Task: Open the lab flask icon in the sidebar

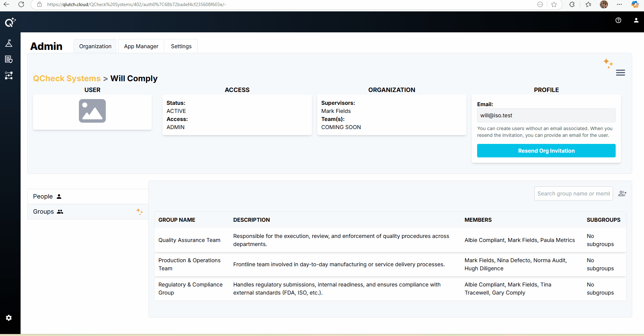Action: click(x=9, y=43)
